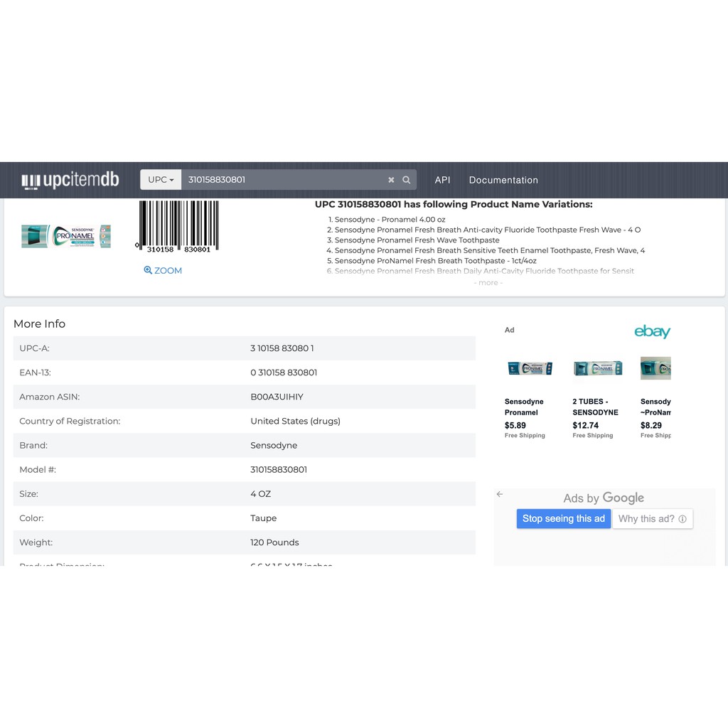Viewport: 728px width, 728px height.
Task: Click the search field containing 310158830801
Action: point(284,180)
